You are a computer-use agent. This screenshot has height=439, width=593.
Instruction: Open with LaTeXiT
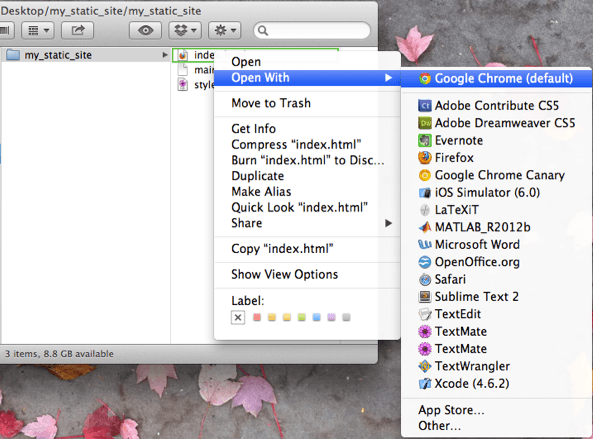click(496, 210)
